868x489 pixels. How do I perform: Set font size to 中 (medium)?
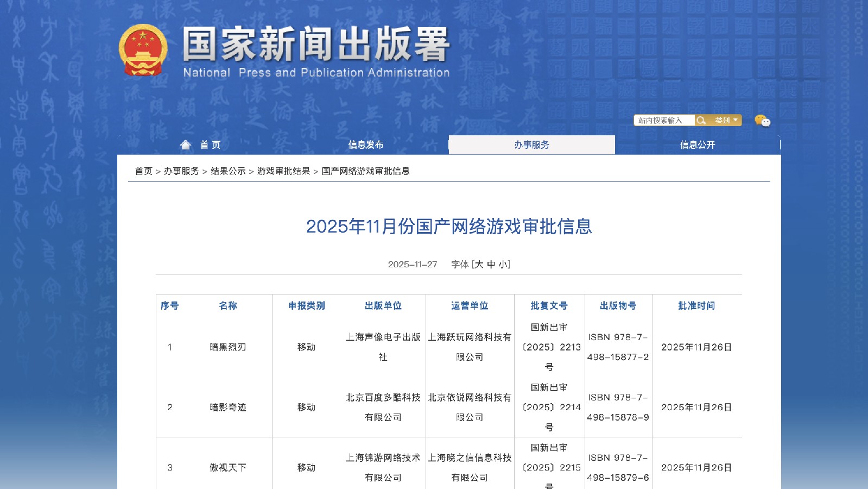click(x=491, y=264)
